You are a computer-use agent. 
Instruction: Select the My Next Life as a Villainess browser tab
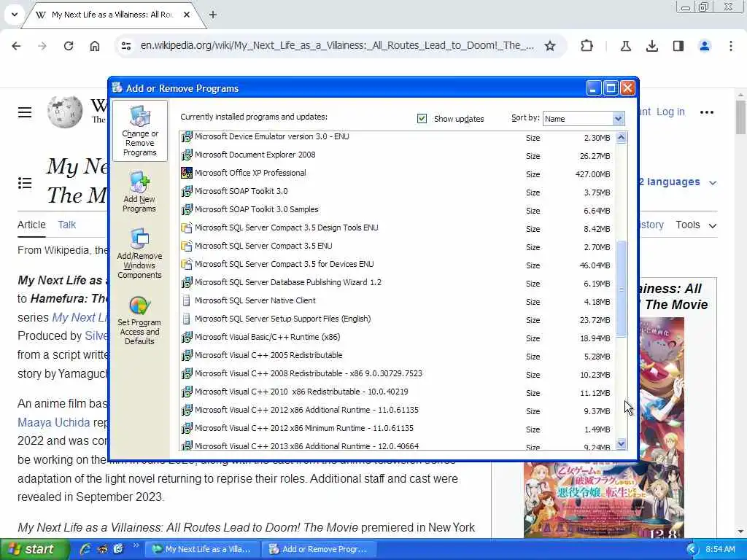click(x=112, y=15)
